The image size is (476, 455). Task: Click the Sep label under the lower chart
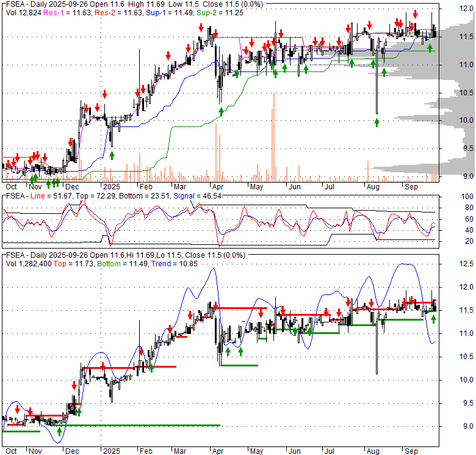[411, 451]
